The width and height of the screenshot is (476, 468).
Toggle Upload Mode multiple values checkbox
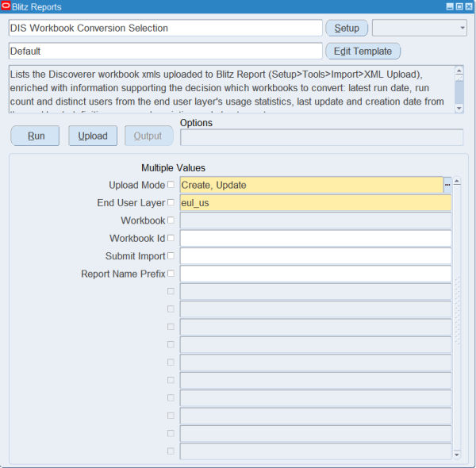[x=171, y=185]
